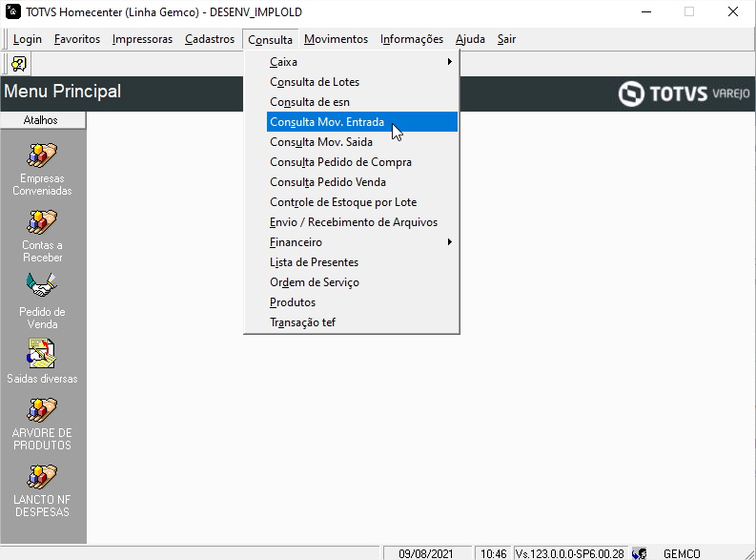The width and height of the screenshot is (756, 560).
Task: Open Consulta Pedido Venda
Action: (362, 182)
